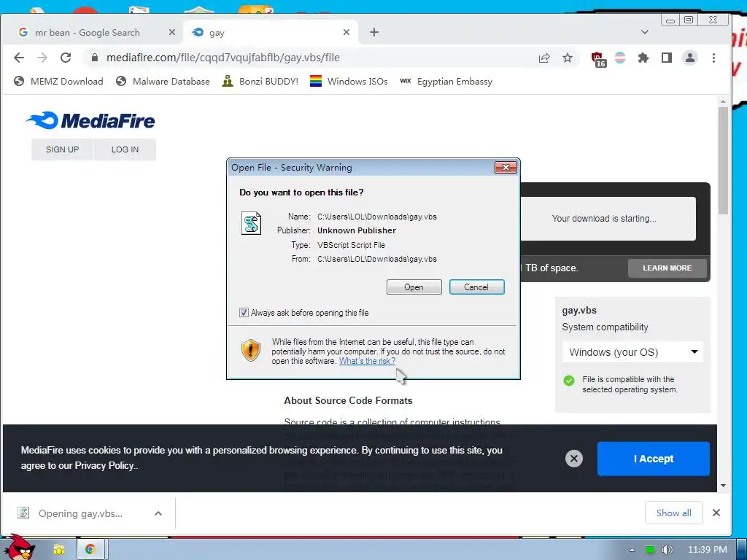Bookmark this page with the star icon
The width and height of the screenshot is (747, 560).
click(567, 58)
